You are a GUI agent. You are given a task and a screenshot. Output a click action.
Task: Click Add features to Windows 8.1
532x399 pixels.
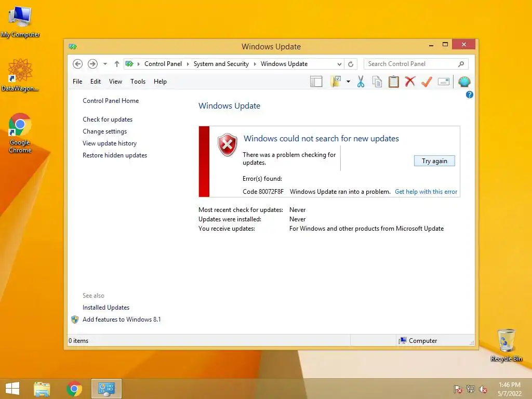(x=122, y=320)
